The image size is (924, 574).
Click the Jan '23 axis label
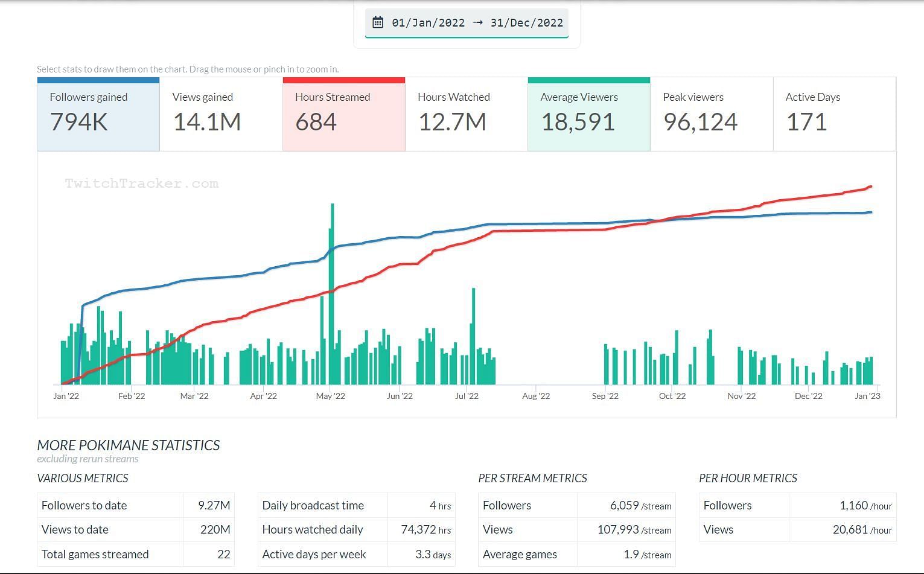coord(868,396)
